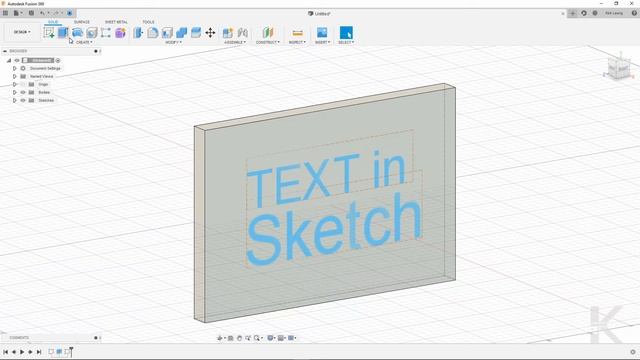Click the Orbit navigation icon
This screenshot has height=360, width=640.
pyautogui.click(x=220, y=338)
